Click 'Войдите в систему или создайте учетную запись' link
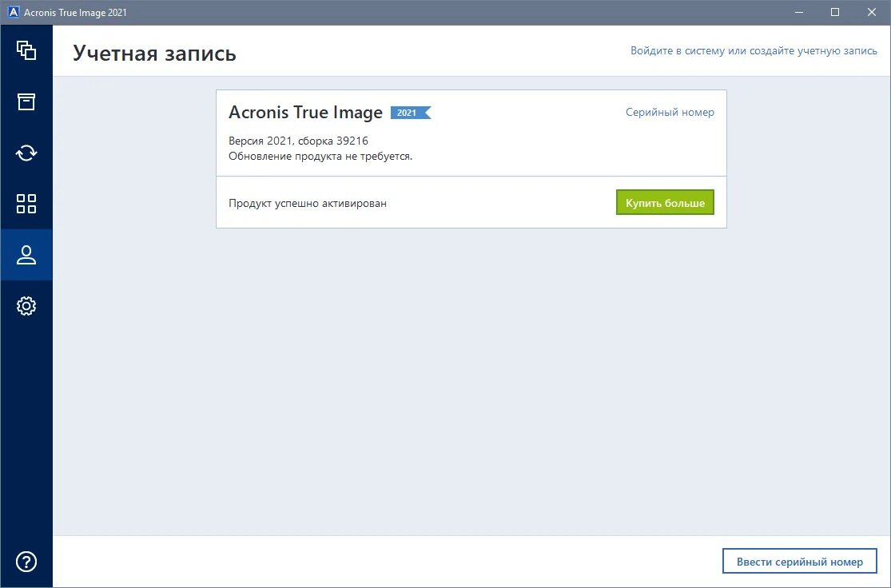 [754, 50]
